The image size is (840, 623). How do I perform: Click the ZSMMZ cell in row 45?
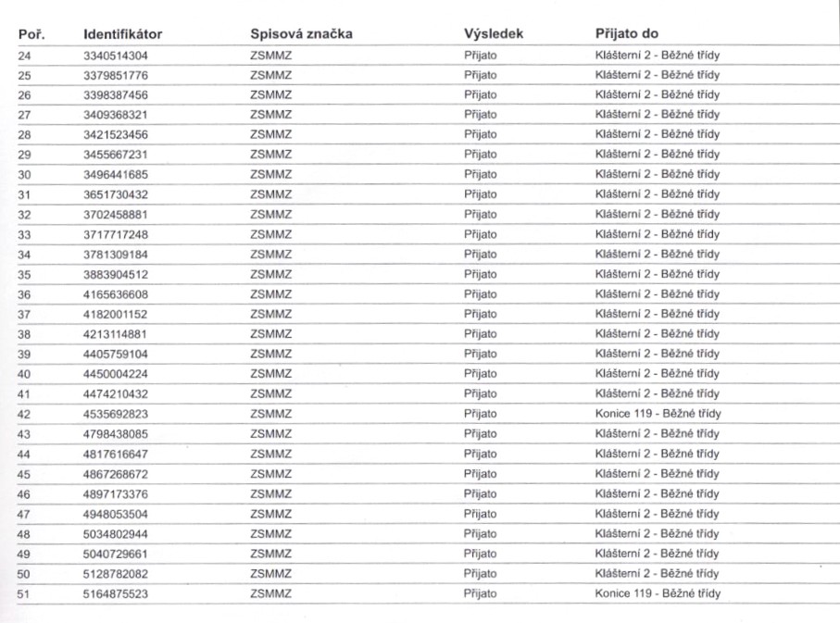click(270, 473)
